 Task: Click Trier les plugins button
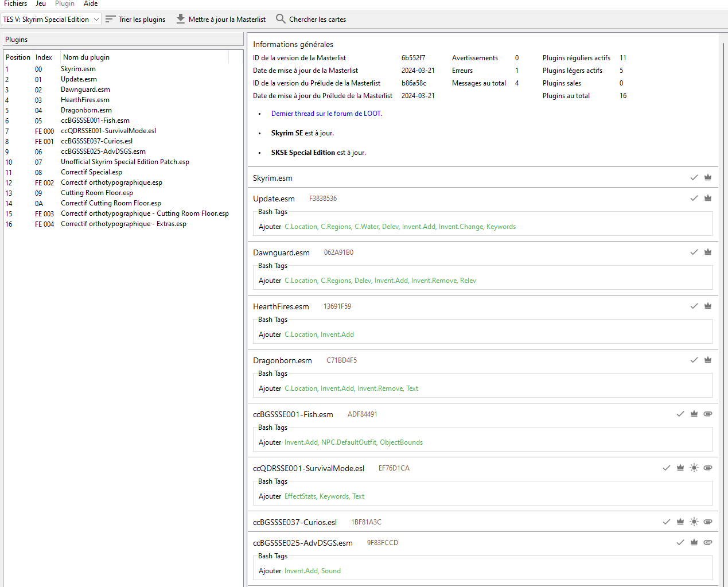tap(135, 19)
